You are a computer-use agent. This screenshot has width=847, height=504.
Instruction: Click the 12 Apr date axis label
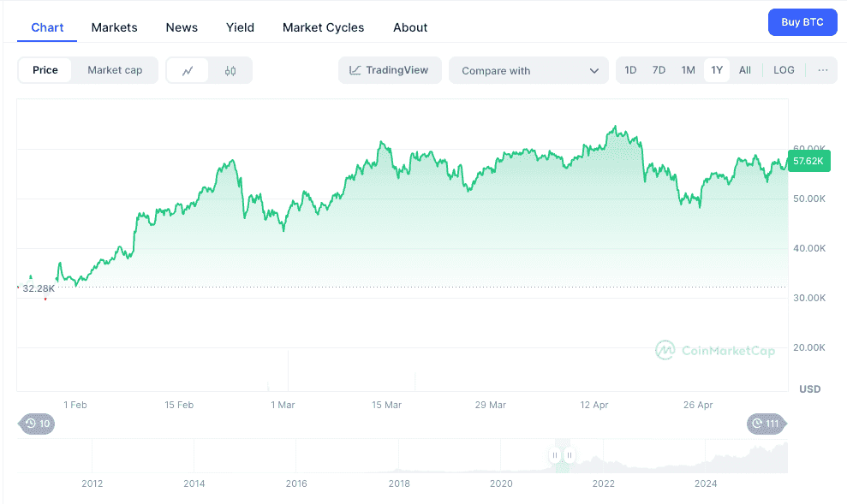[594, 405]
